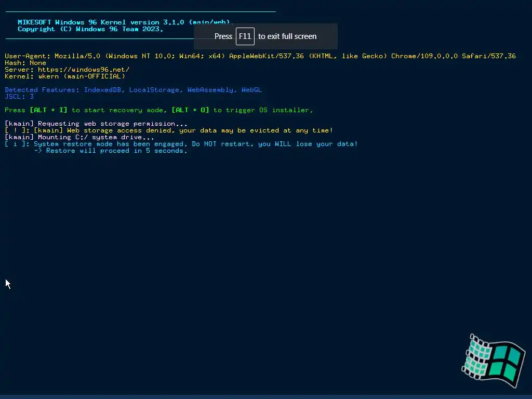
Task: Click 'to exit full screen' notification text
Action: (x=287, y=36)
